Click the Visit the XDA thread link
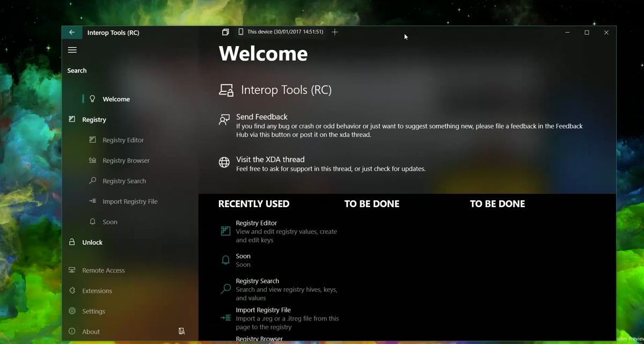This screenshot has height=344, width=644. click(x=270, y=159)
